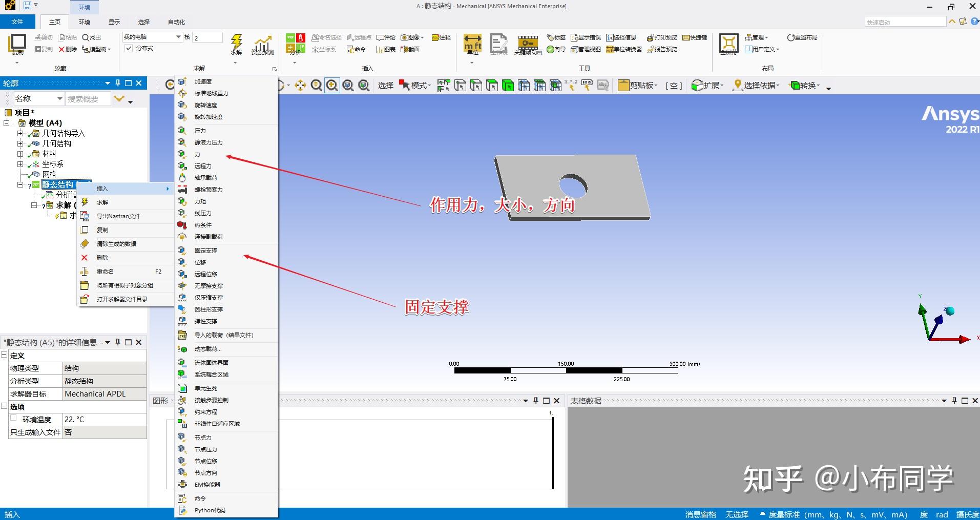Image resolution: width=980 pixels, height=520 pixels.
Task: Select 固定支撑 from the insert submenu
Action: point(205,251)
